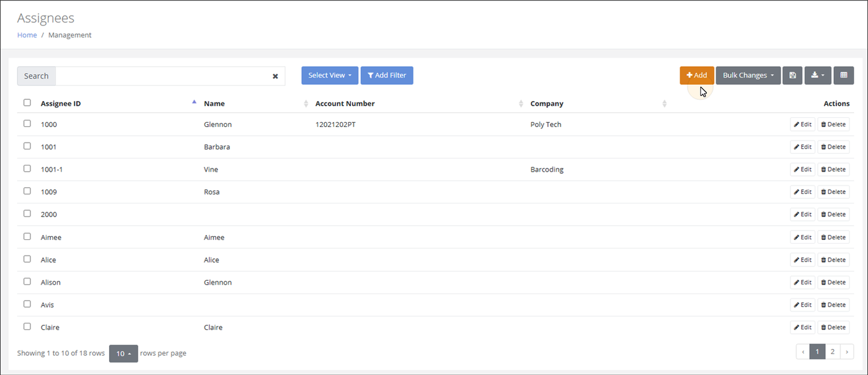Check the box for assignee 1001-1

tap(27, 169)
